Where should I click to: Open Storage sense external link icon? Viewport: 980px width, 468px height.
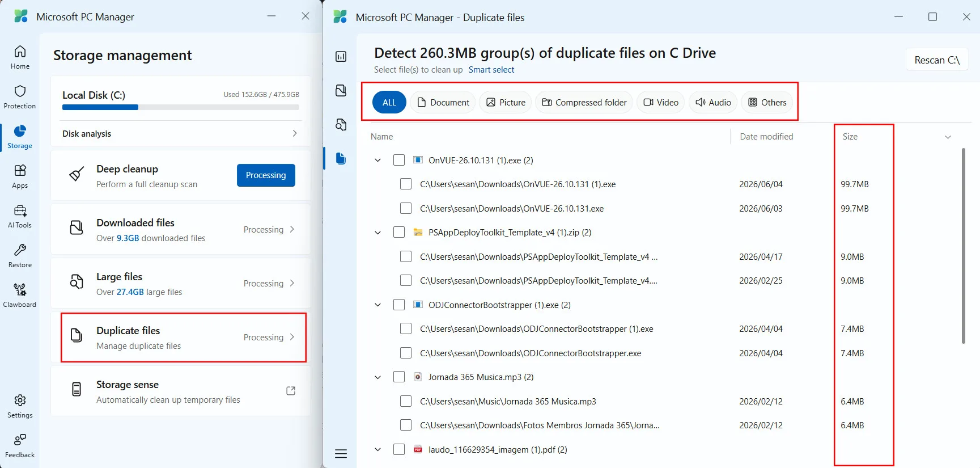coord(291,391)
